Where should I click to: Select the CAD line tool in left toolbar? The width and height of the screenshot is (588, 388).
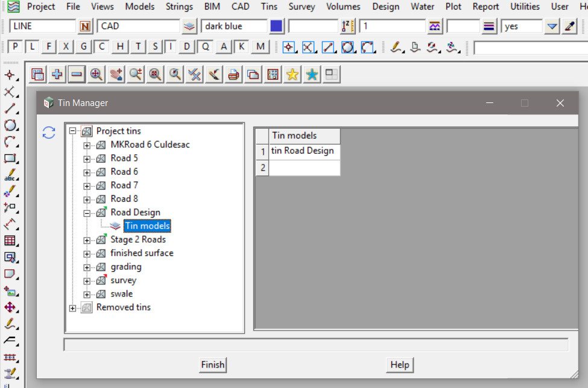(x=10, y=109)
